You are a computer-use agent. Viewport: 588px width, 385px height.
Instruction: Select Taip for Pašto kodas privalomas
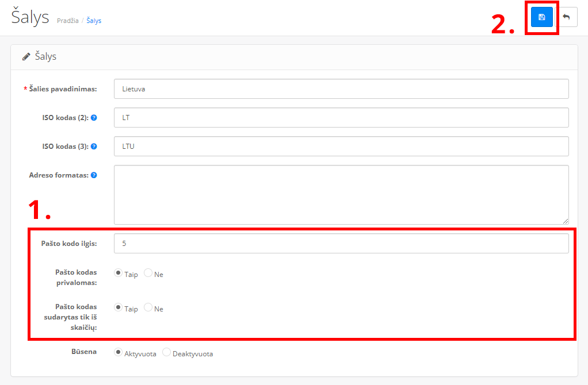click(x=119, y=274)
